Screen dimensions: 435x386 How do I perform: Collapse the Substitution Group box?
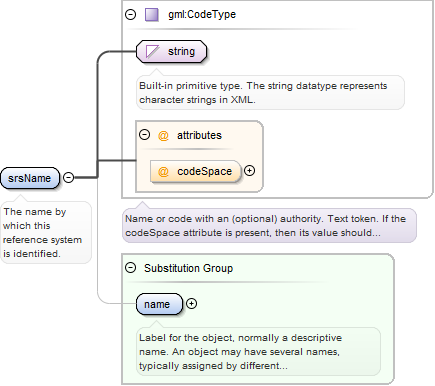pyautogui.click(x=130, y=267)
